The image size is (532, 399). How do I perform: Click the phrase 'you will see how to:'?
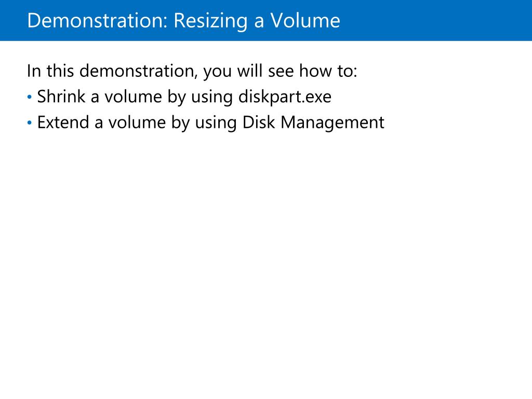click(x=280, y=71)
